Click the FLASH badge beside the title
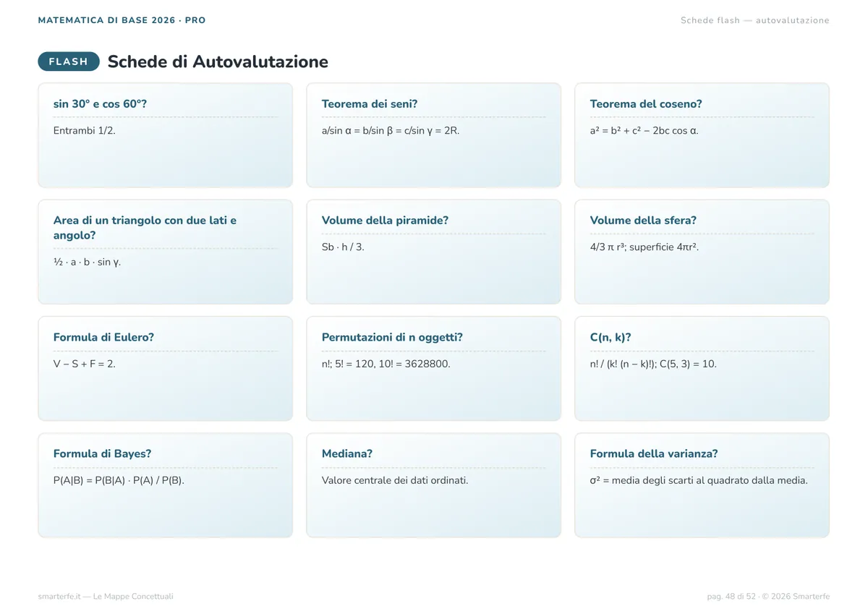The height and width of the screenshot is (614, 868). click(69, 61)
